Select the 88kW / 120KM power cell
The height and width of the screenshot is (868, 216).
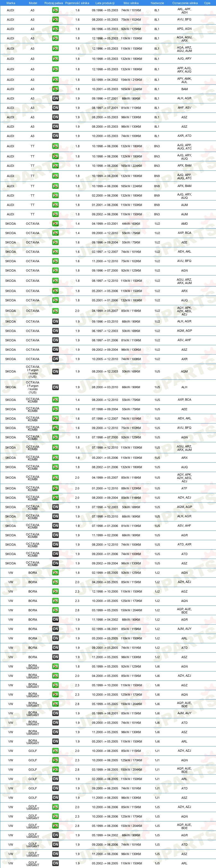(x=131, y=489)
